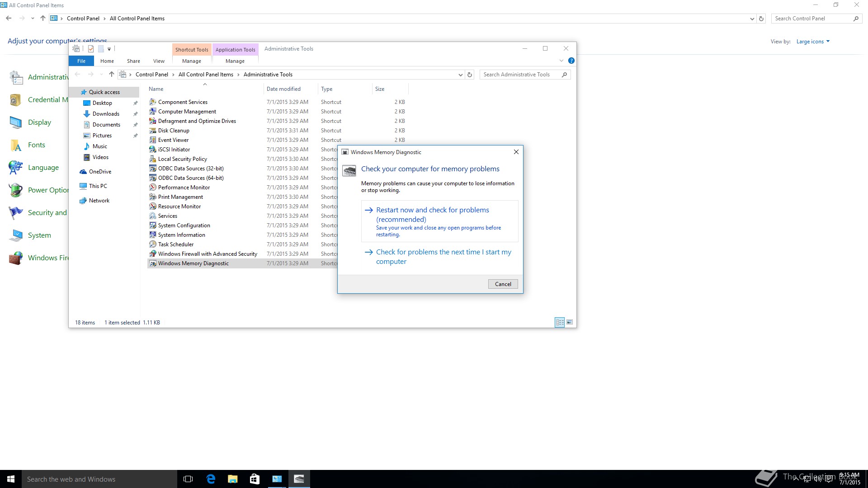Click Cancel in Memory Diagnostic dialog
This screenshot has width=868, height=488.
(x=503, y=284)
